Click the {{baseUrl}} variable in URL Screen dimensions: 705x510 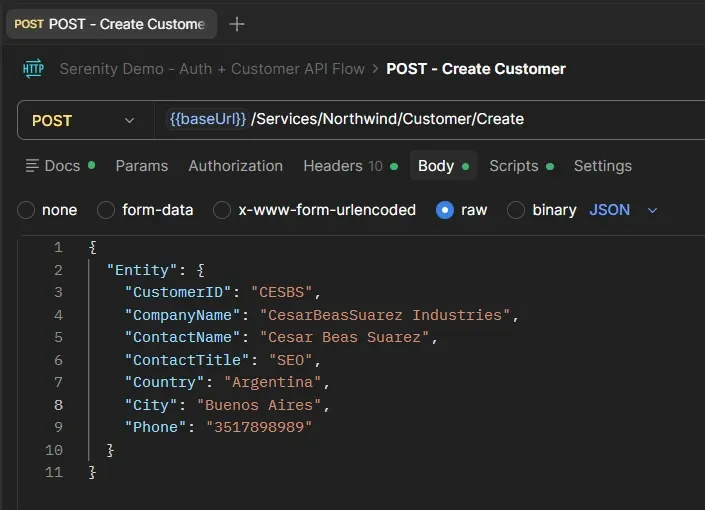point(207,119)
